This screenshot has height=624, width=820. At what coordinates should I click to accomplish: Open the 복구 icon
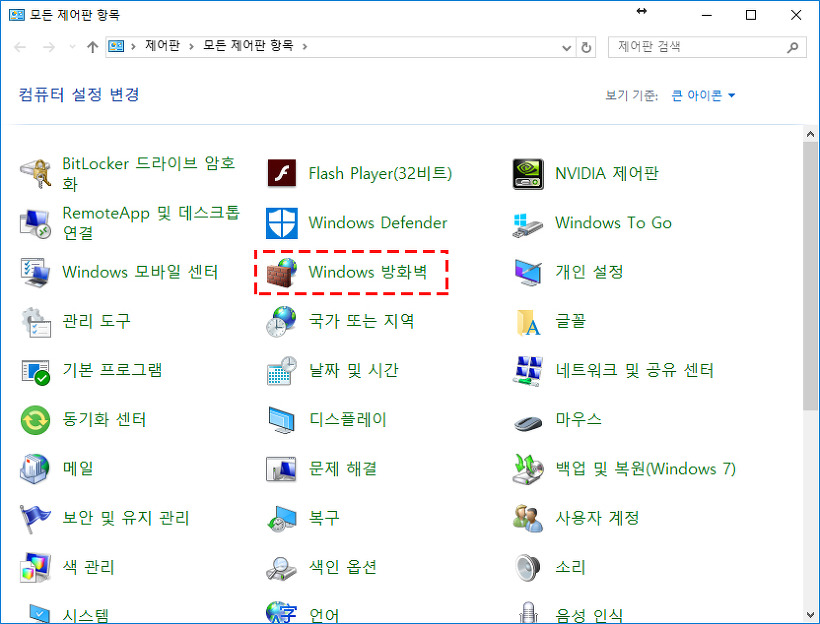[x=282, y=518]
